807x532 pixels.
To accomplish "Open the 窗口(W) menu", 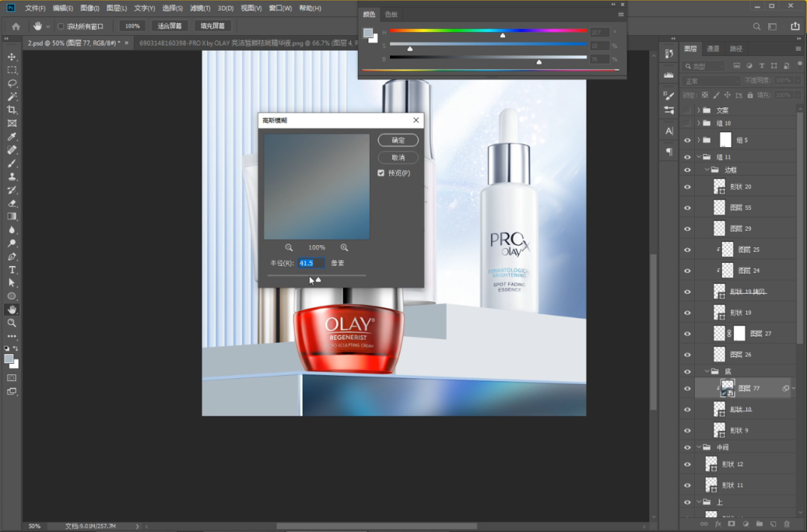I will [x=280, y=8].
